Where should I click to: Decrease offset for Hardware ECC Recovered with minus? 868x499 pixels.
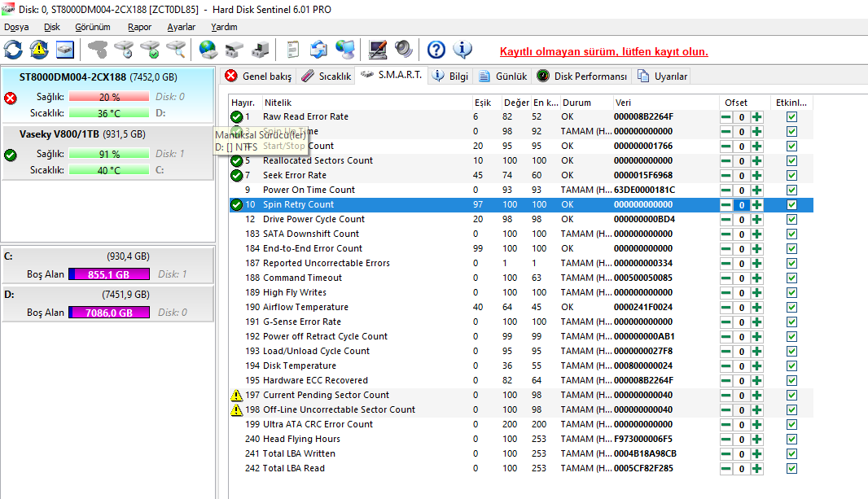pyautogui.click(x=726, y=381)
